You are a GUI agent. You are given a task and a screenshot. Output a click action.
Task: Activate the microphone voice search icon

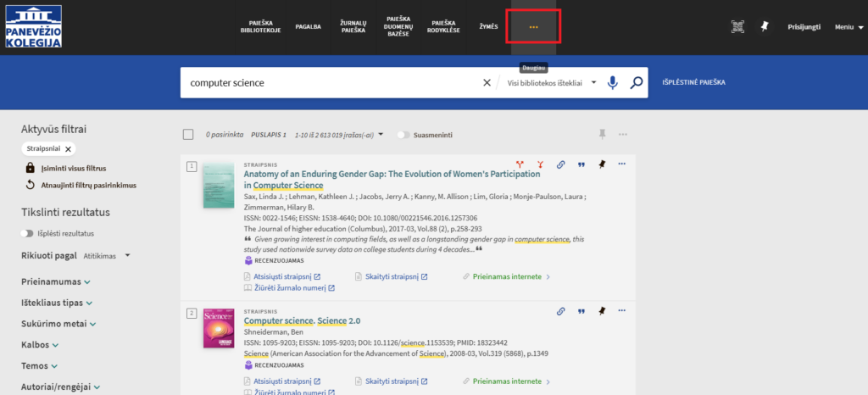point(613,83)
